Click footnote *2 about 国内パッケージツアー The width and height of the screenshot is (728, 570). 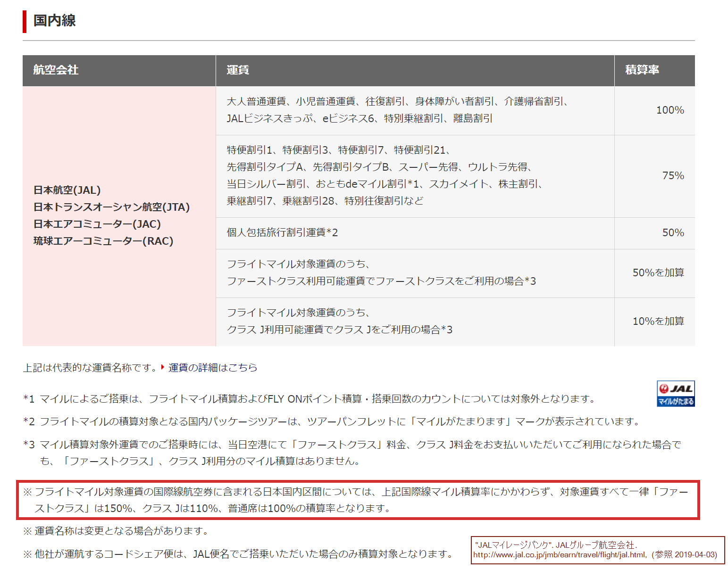pos(332,421)
